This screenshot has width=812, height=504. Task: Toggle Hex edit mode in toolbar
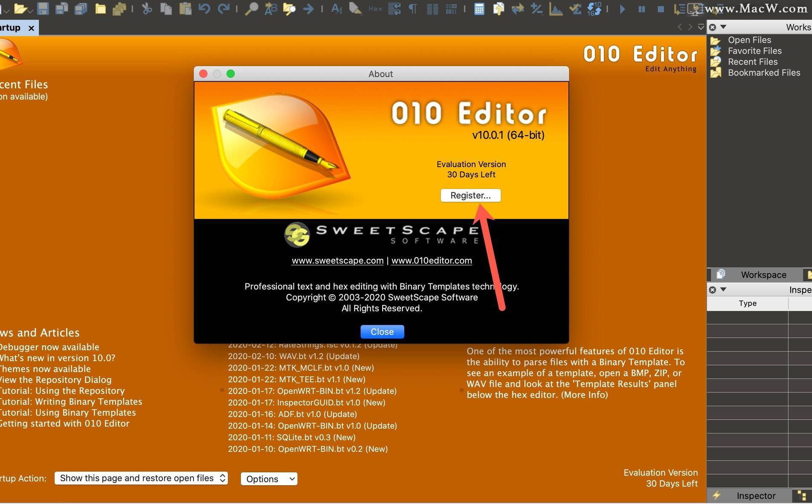[375, 9]
